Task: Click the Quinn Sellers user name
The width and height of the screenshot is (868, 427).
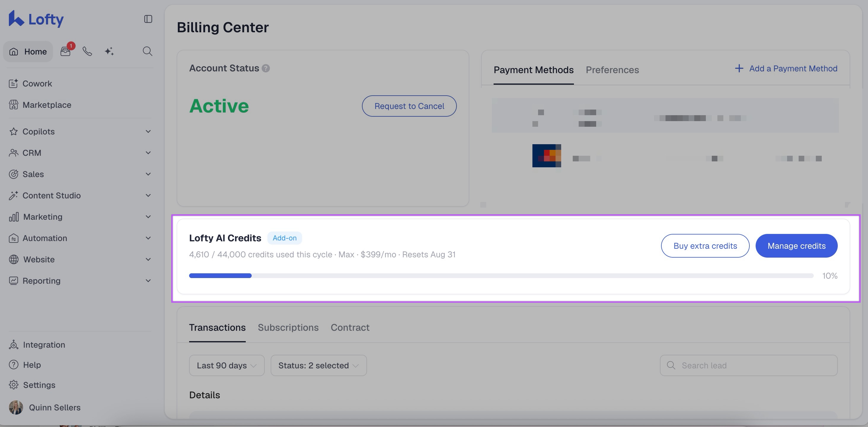Action: pyautogui.click(x=55, y=407)
